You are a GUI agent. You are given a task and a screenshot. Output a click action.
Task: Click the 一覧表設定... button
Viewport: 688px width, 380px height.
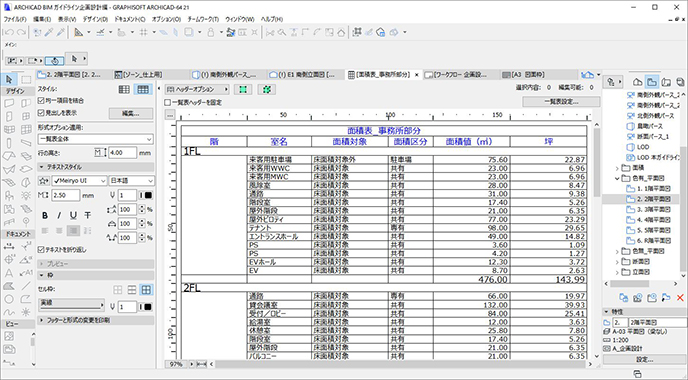(x=561, y=102)
